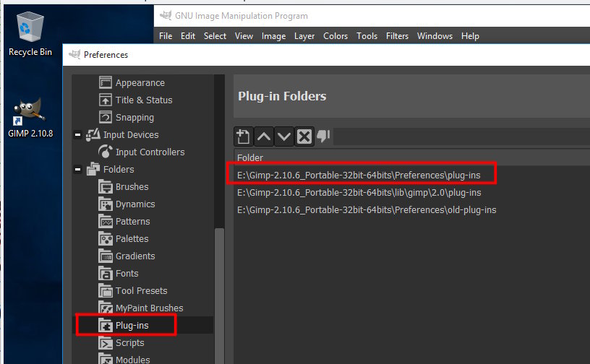Delete the selected folder entry
This screenshot has height=364, width=590.
[304, 136]
